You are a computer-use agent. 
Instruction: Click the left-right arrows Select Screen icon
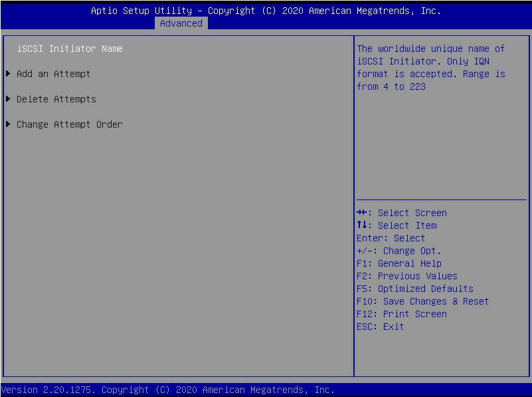[362, 213]
